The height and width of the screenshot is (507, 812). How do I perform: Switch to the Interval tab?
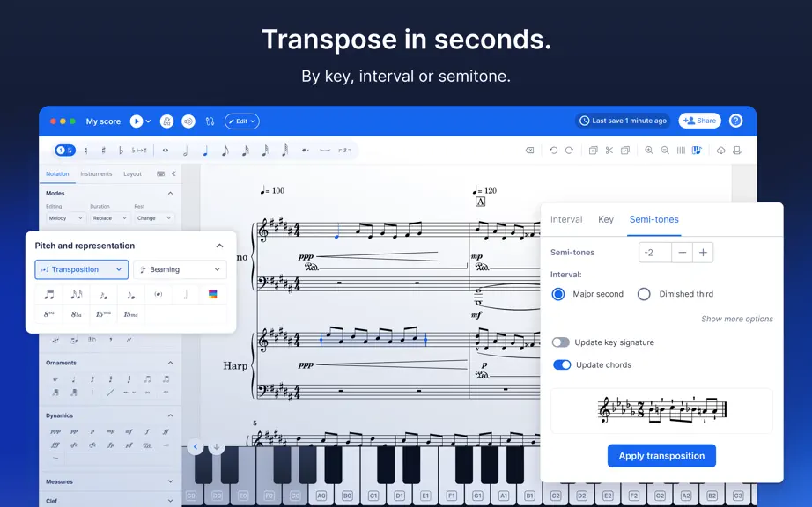point(566,219)
